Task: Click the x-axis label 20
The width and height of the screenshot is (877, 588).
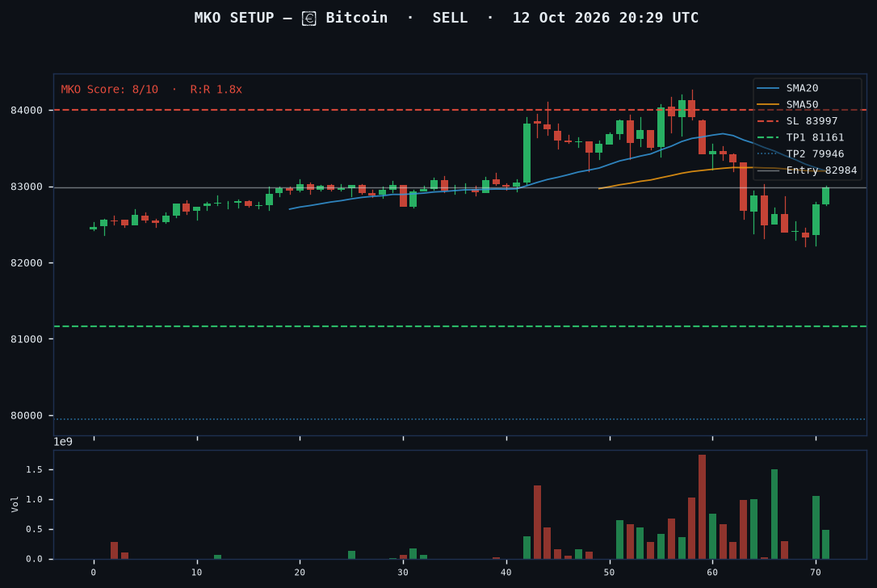Action: coord(300,573)
